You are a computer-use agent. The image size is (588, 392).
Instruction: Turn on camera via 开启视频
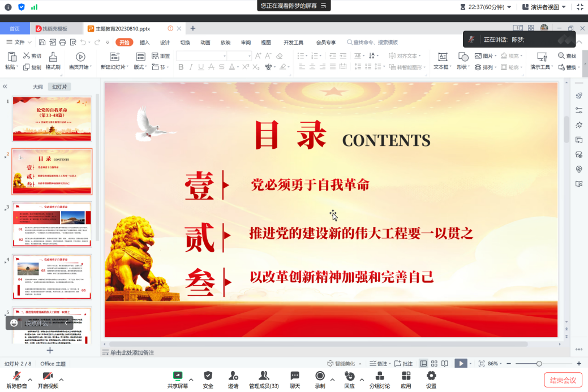point(48,376)
